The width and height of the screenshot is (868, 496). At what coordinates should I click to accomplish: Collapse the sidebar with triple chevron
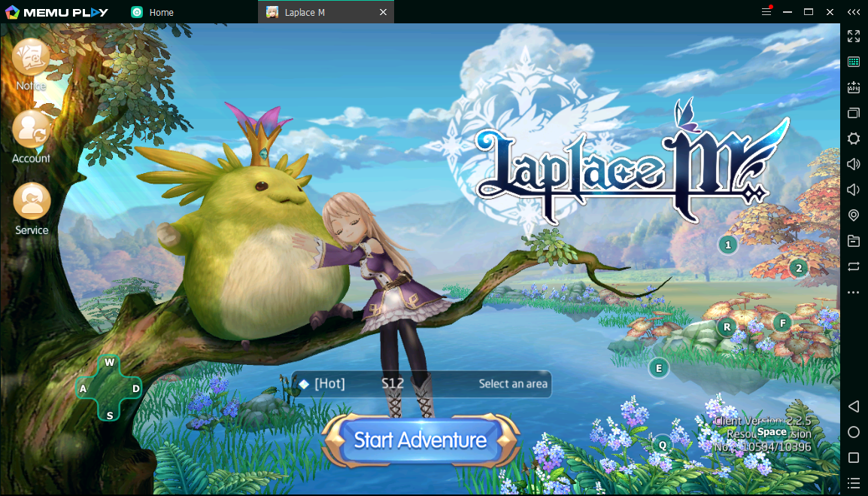[x=854, y=12]
